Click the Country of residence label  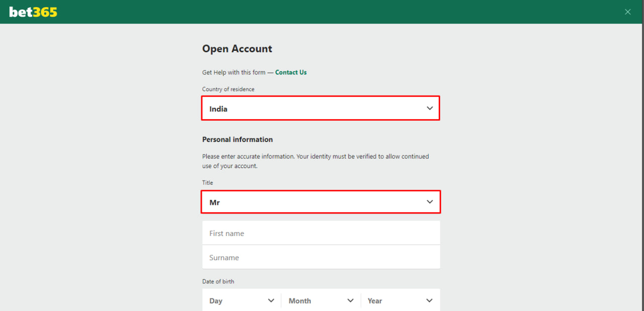228,89
